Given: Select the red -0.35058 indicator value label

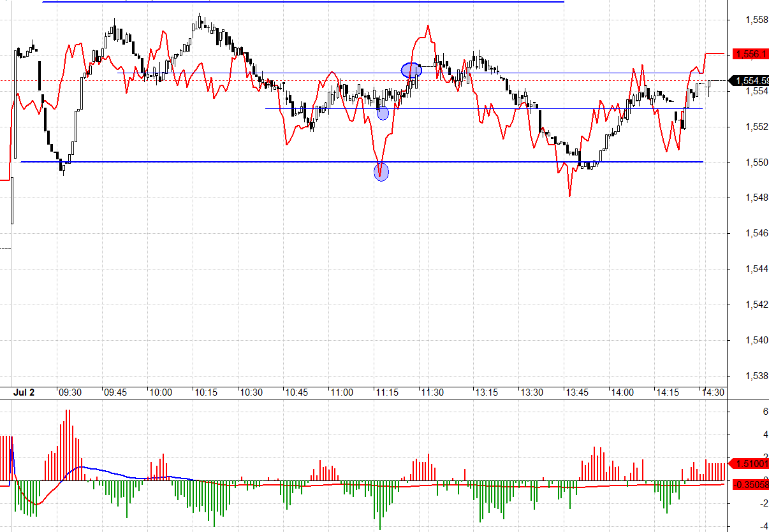Looking at the screenshot, I should [751, 484].
